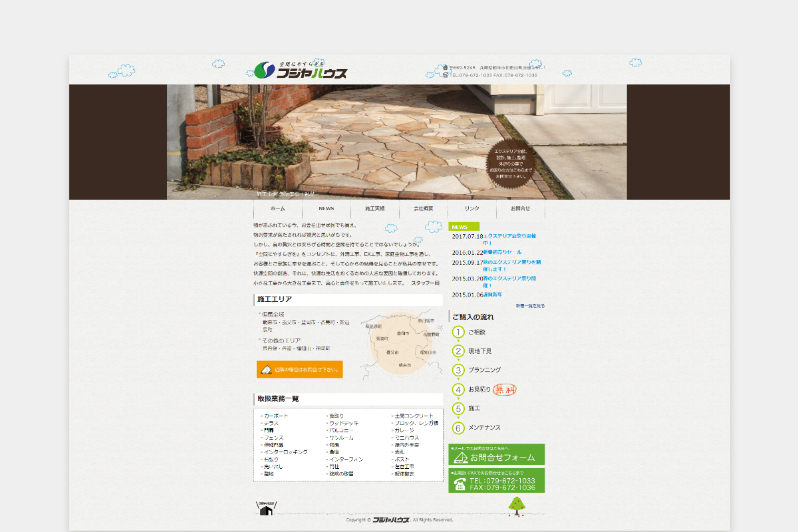Click the 整地 service link

(x=269, y=474)
